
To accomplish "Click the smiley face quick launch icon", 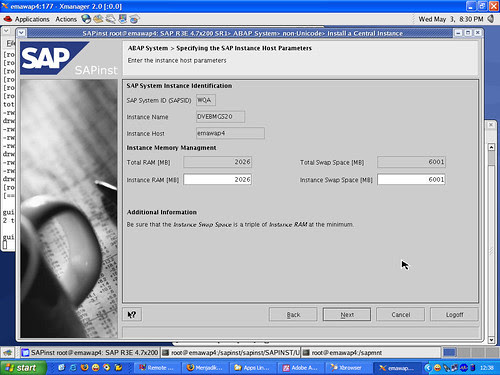I will [96, 368].
